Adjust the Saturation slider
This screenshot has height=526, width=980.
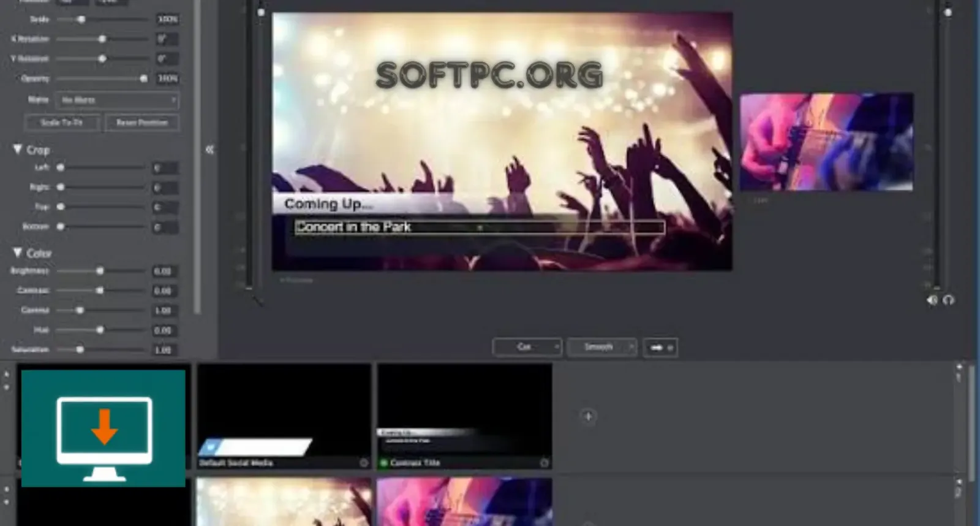pos(80,349)
